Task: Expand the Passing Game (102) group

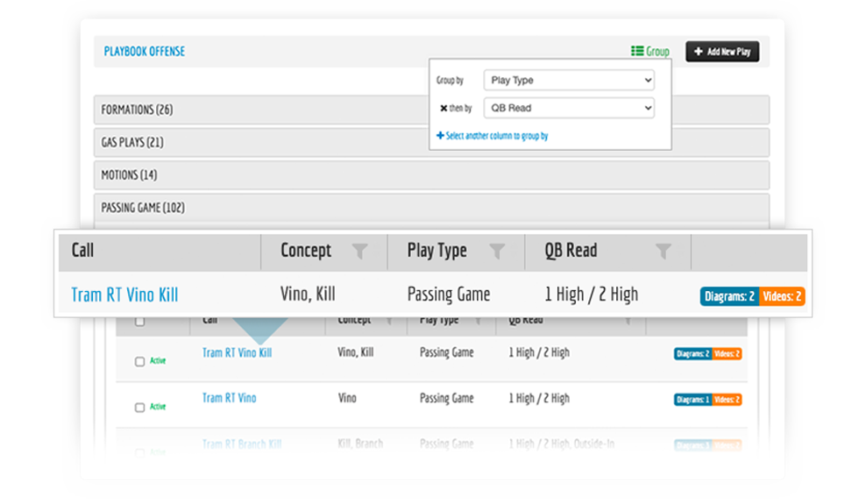Action: [431, 209]
